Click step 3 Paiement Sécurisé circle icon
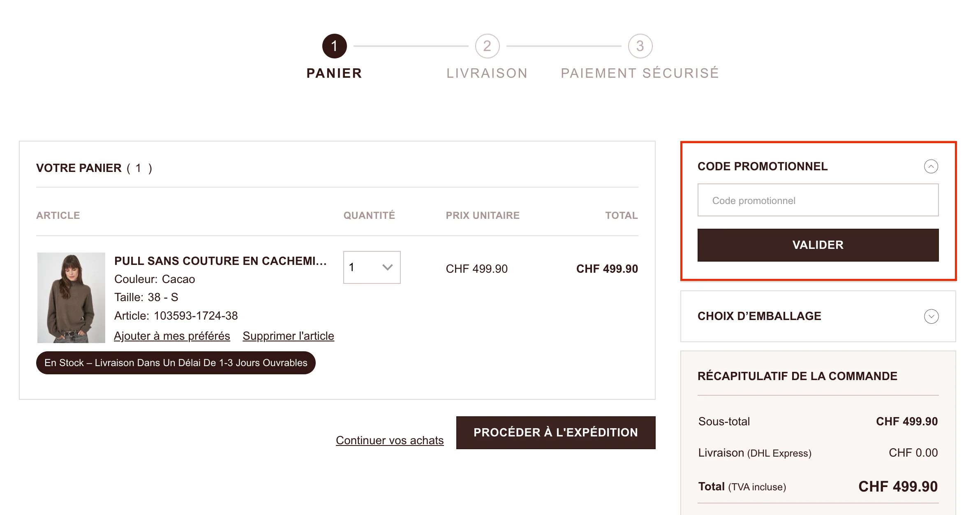 [640, 46]
